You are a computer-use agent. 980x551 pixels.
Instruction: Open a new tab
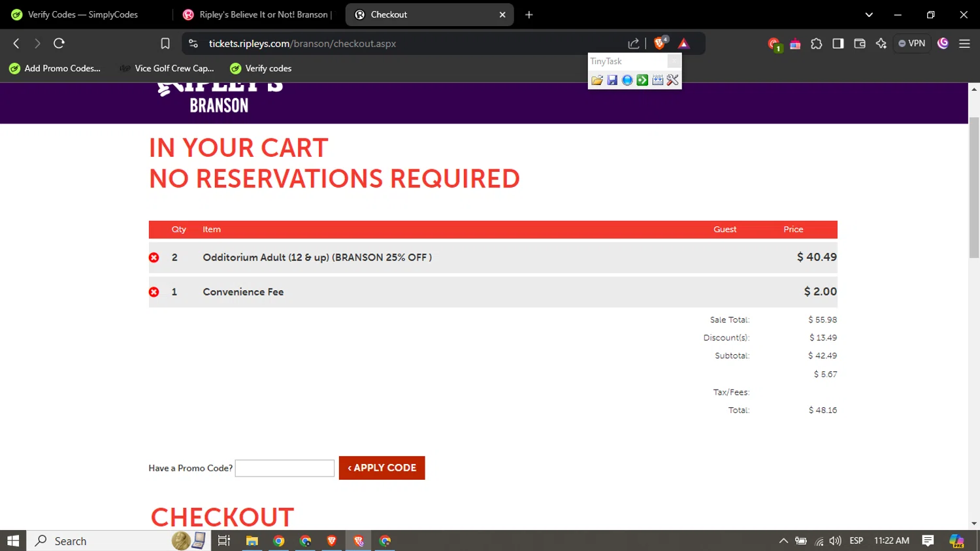[529, 14]
